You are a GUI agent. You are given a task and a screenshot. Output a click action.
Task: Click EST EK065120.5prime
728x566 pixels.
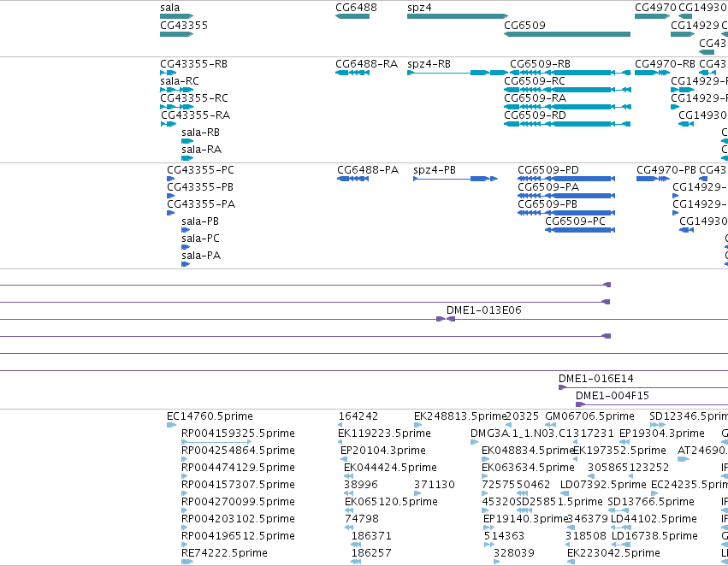click(349, 510)
